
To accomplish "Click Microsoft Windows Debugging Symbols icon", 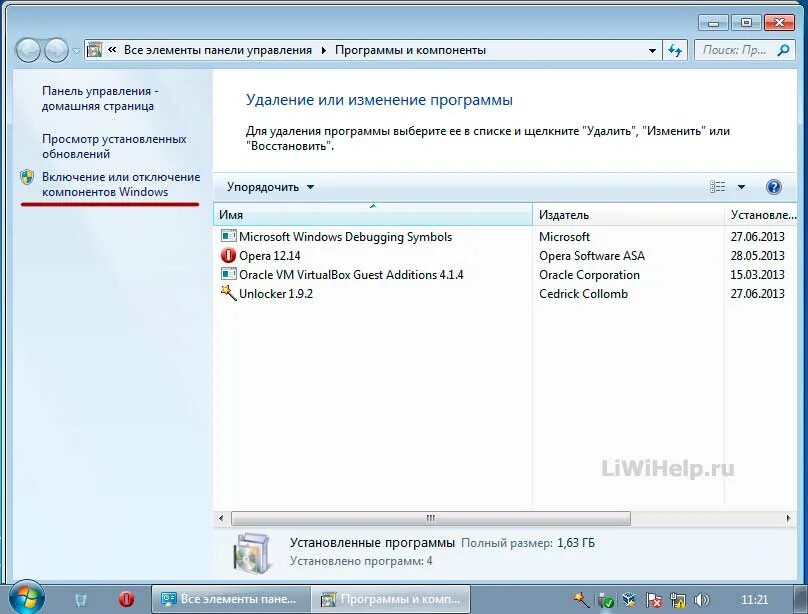I will (x=228, y=236).
